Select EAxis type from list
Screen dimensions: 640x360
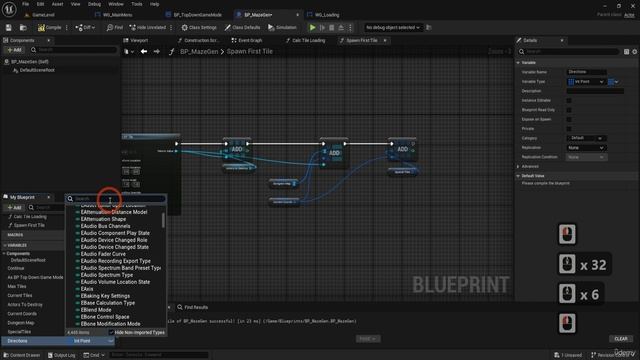(x=87, y=289)
